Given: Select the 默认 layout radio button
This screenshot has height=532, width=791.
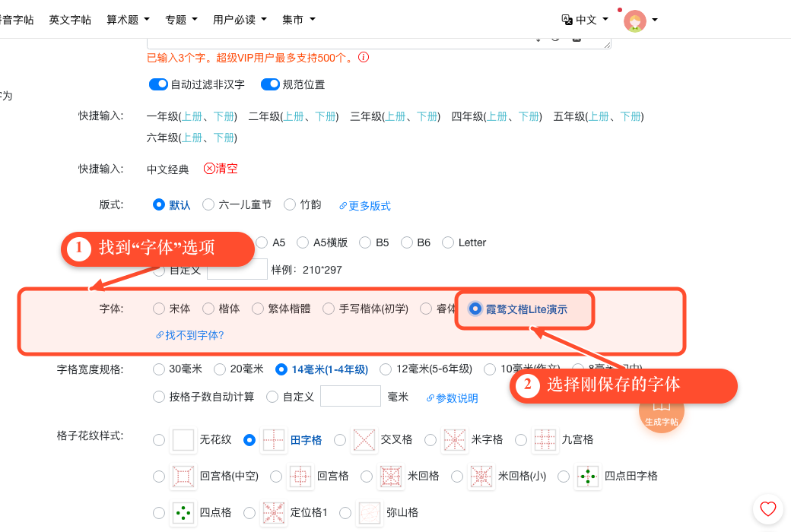Looking at the screenshot, I should pos(159,204).
